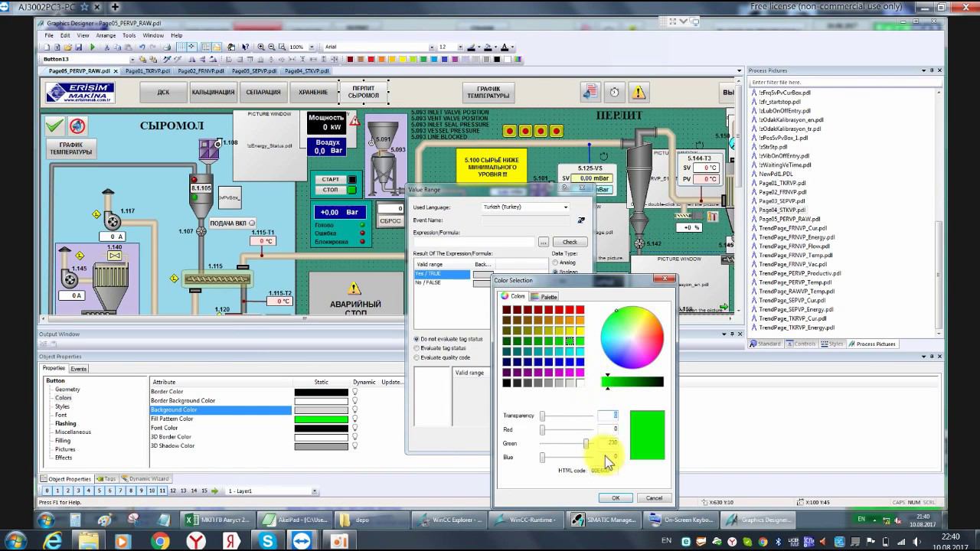Click the green checkmark icon on the picture

click(54, 126)
